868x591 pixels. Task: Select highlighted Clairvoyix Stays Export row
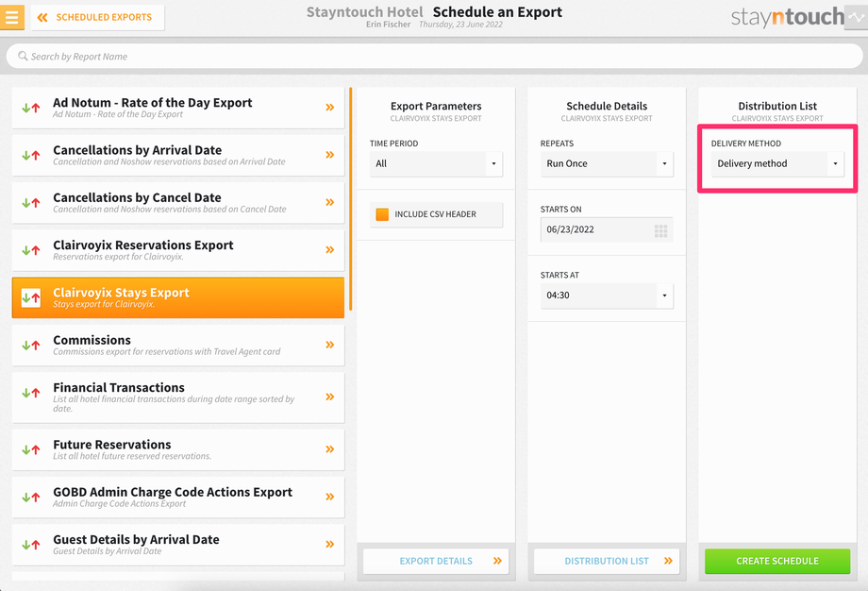[178, 298]
